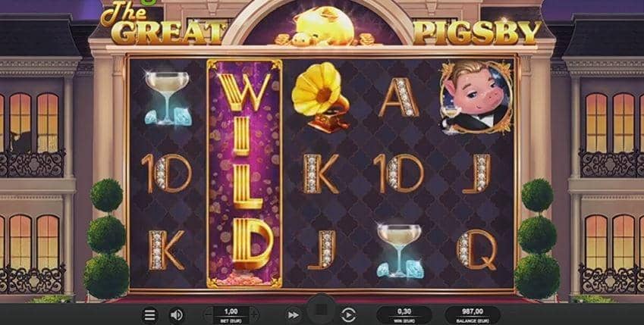Click the golden piggy bank above the reels
Image resolution: width=644 pixels, height=325 pixels.
tap(323, 27)
